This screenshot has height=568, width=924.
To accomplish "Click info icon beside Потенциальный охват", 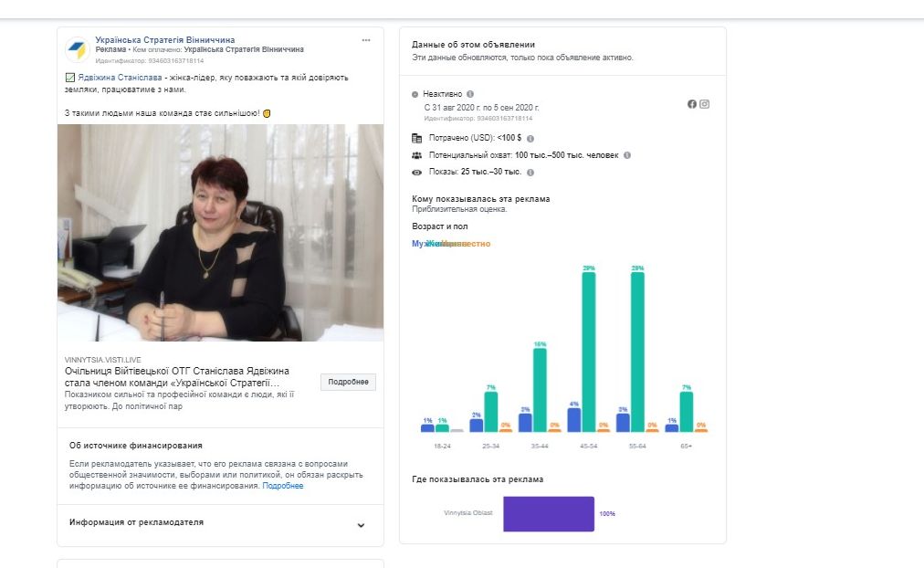I will 626,155.
